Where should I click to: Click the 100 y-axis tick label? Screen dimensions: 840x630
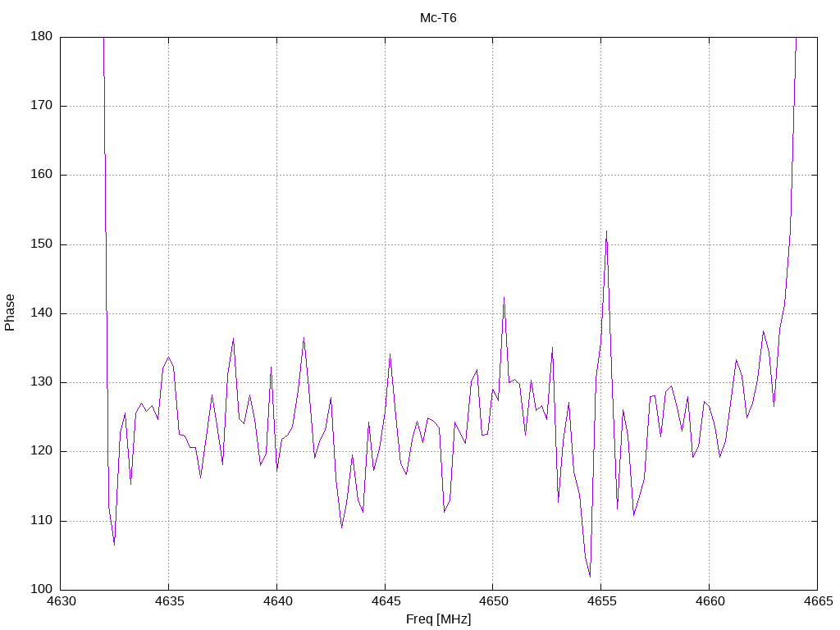(x=42, y=590)
